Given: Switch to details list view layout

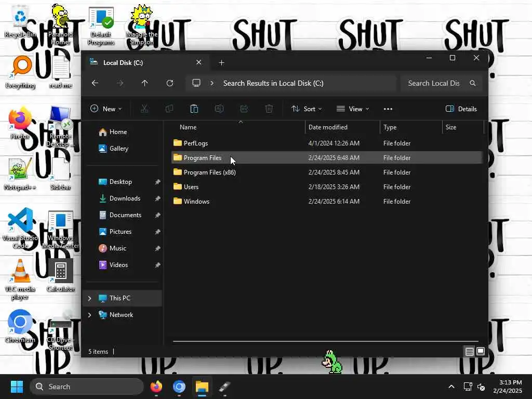Looking at the screenshot, I should [x=469, y=352].
